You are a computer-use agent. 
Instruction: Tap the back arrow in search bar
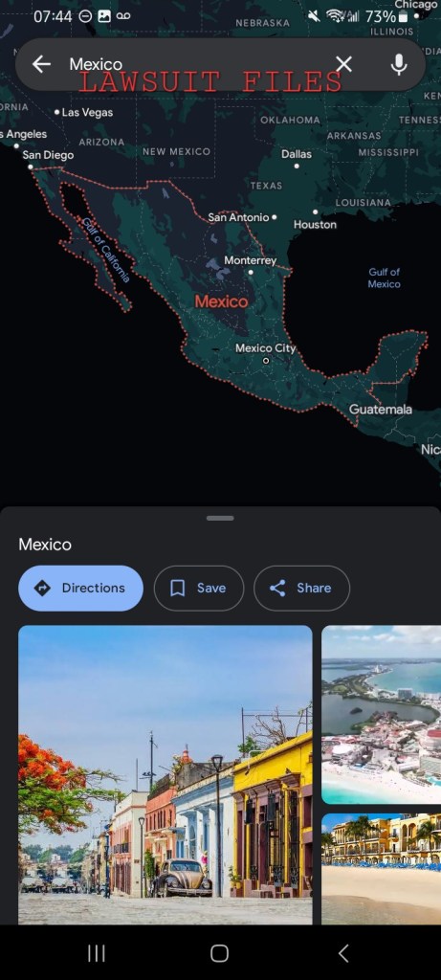tap(41, 64)
